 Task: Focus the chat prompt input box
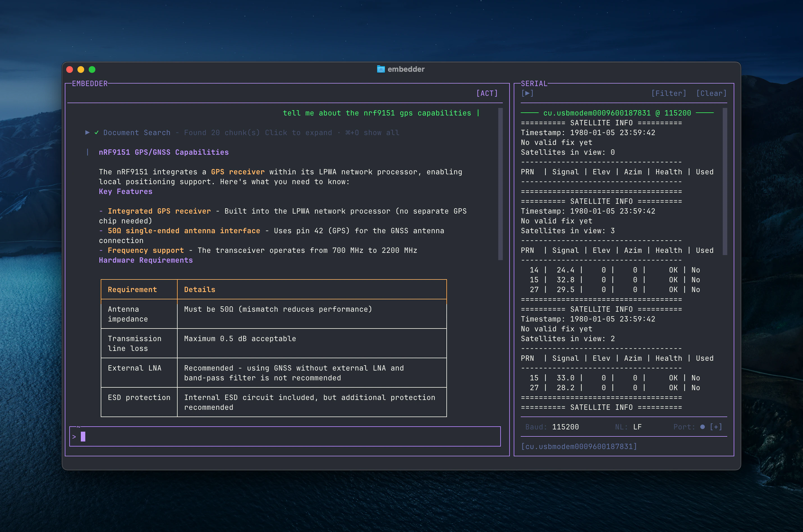[285, 437]
